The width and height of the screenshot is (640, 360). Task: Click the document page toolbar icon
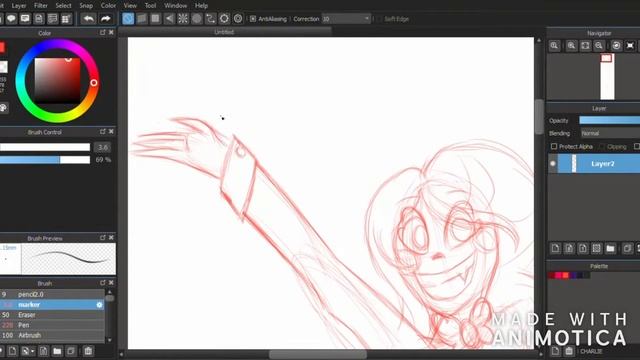coord(39,19)
